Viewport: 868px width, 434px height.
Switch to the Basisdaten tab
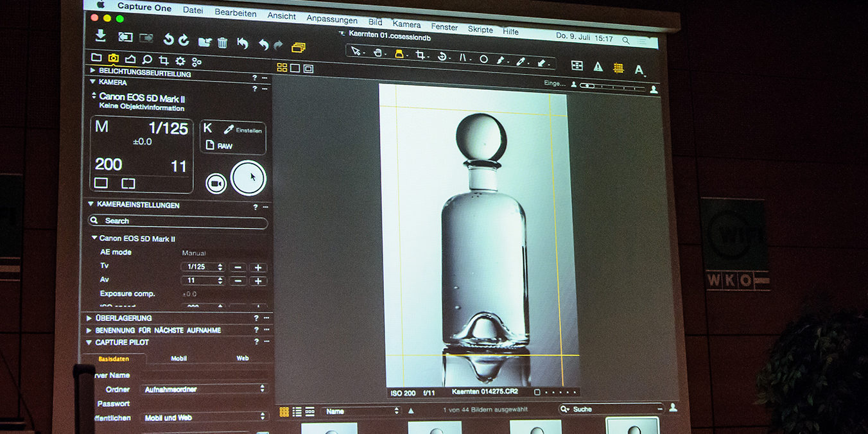[x=113, y=358]
